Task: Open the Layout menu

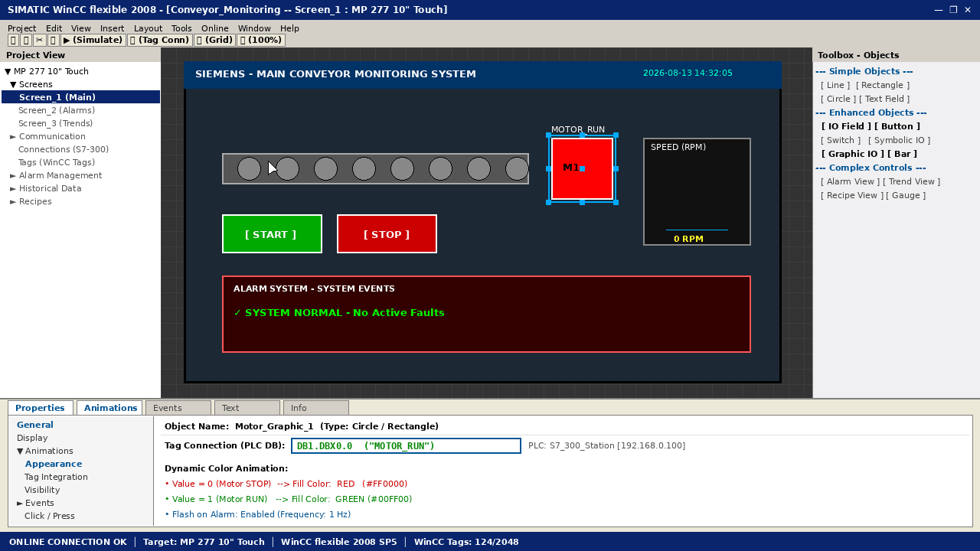Action: (x=148, y=28)
